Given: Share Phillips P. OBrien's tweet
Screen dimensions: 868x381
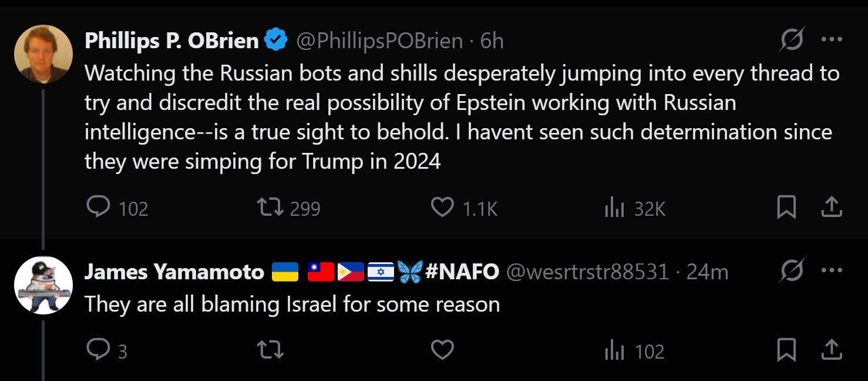Looking at the screenshot, I should point(832,208).
